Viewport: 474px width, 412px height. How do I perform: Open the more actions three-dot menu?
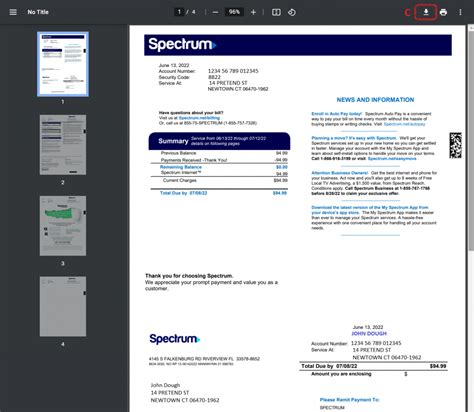click(x=460, y=12)
